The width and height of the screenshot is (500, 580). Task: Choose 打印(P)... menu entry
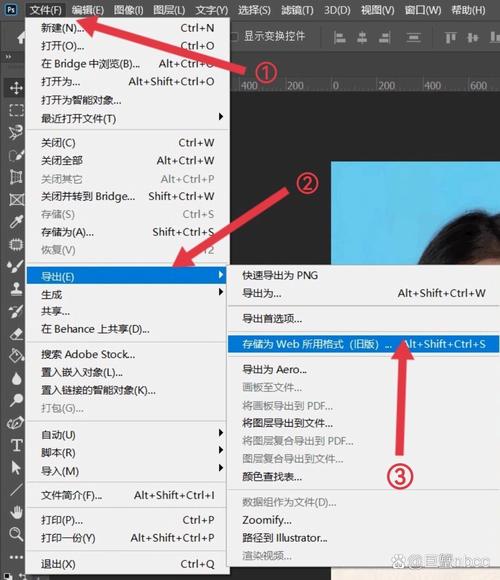[x=127, y=520]
